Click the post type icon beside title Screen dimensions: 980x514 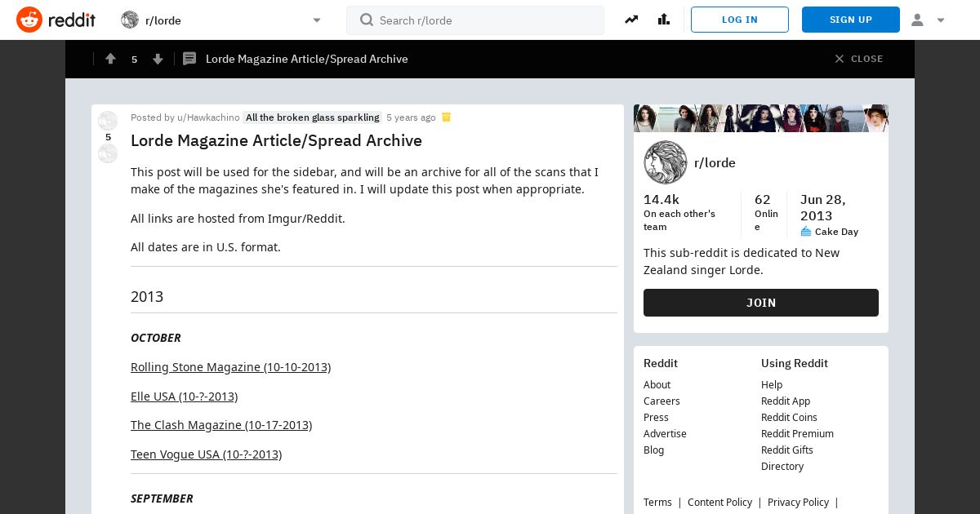coord(189,59)
